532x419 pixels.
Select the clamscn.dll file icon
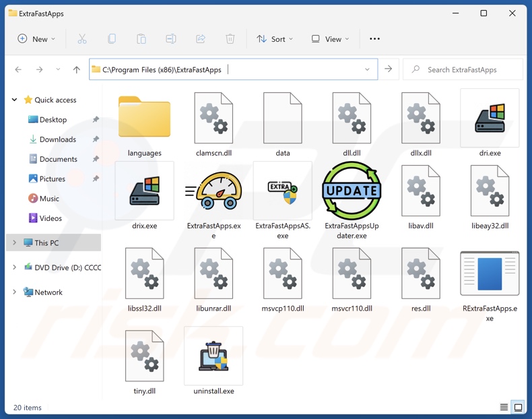[x=213, y=118]
